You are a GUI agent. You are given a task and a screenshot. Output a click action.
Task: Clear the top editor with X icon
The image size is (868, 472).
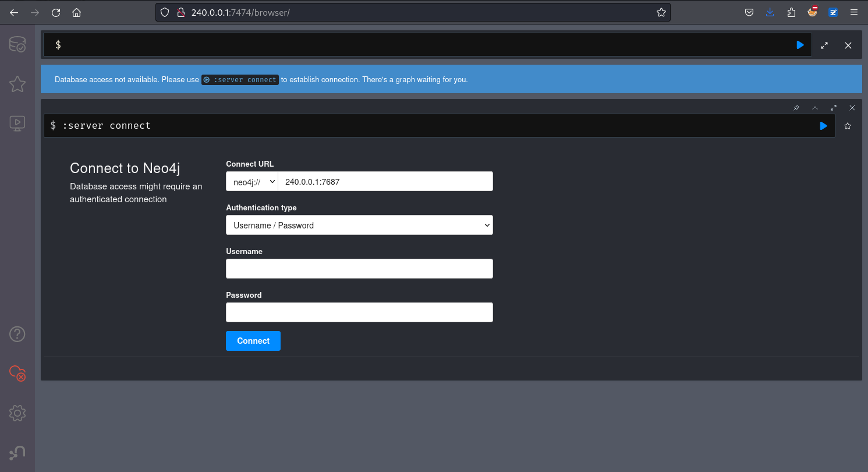tap(848, 45)
